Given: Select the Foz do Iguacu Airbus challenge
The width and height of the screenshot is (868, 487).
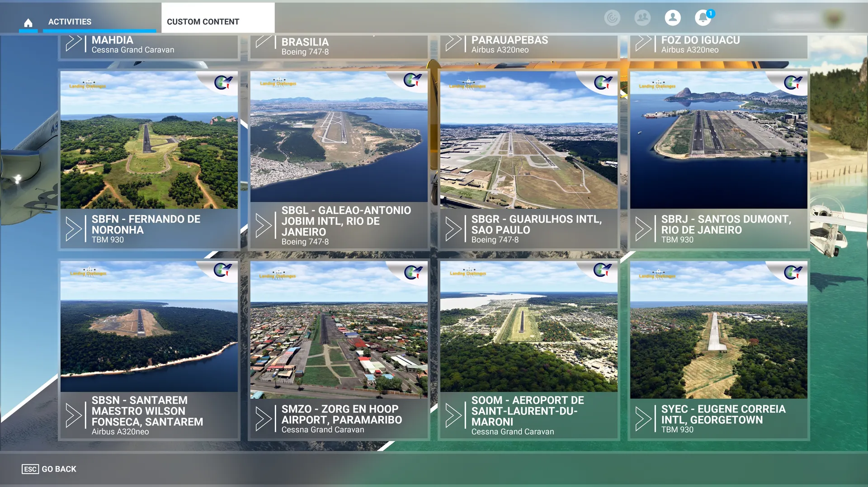Looking at the screenshot, I should [x=719, y=45].
